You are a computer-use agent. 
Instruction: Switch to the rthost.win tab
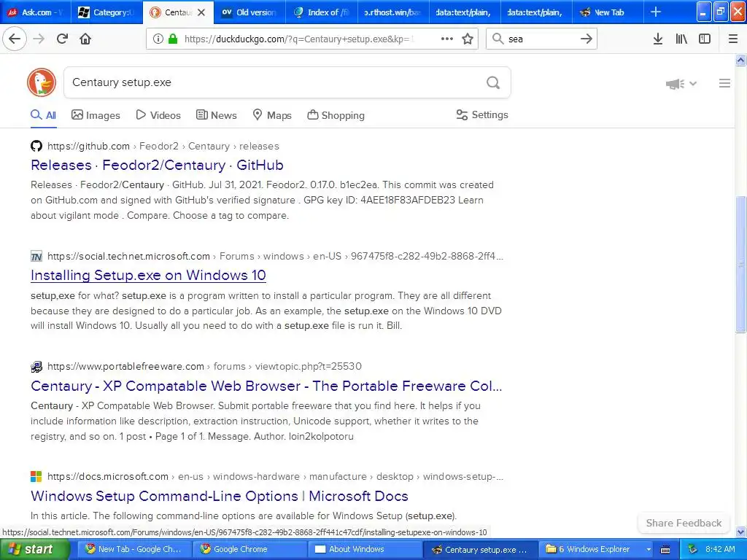tap(393, 12)
